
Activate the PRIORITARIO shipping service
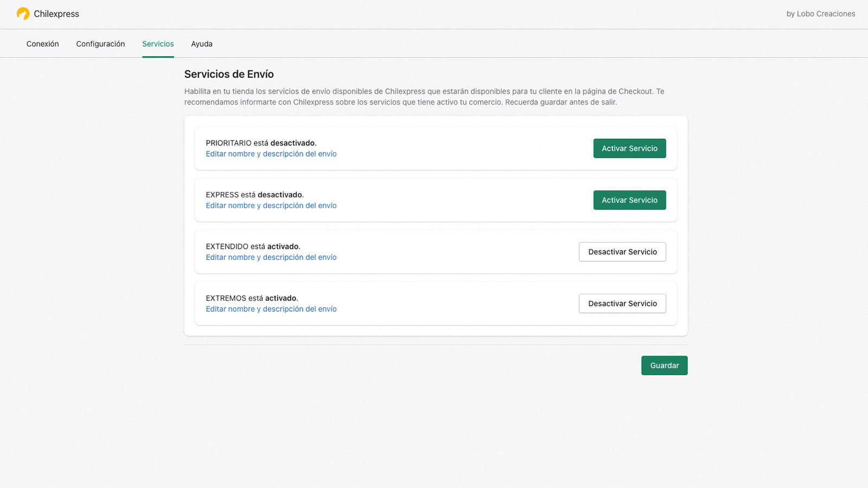point(629,148)
